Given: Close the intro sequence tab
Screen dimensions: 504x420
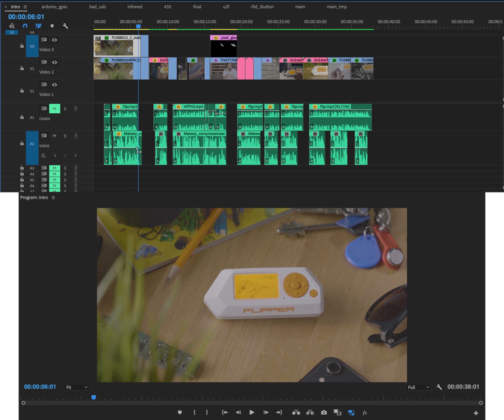Looking at the screenshot, I should click(6, 7).
